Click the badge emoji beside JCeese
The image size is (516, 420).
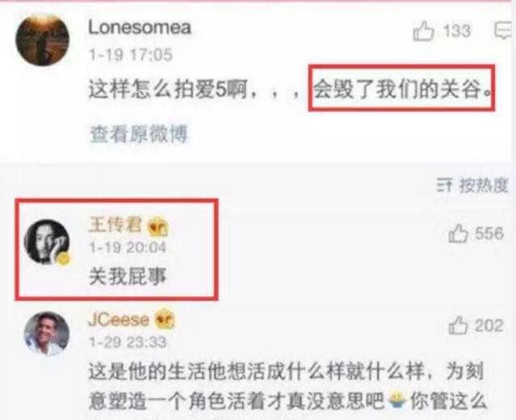(164, 319)
